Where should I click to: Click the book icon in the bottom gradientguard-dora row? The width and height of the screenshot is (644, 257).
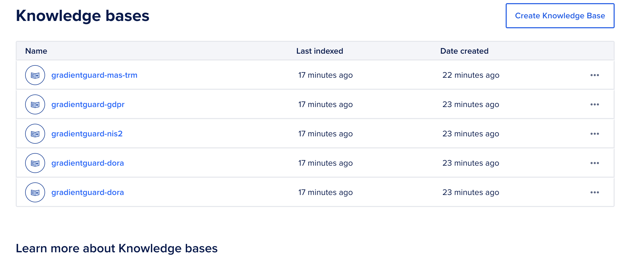click(x=35, y=192)
